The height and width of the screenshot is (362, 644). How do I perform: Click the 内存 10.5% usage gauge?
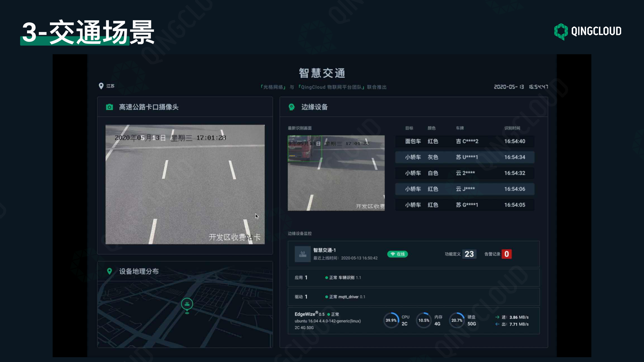[x=424, y=320]
